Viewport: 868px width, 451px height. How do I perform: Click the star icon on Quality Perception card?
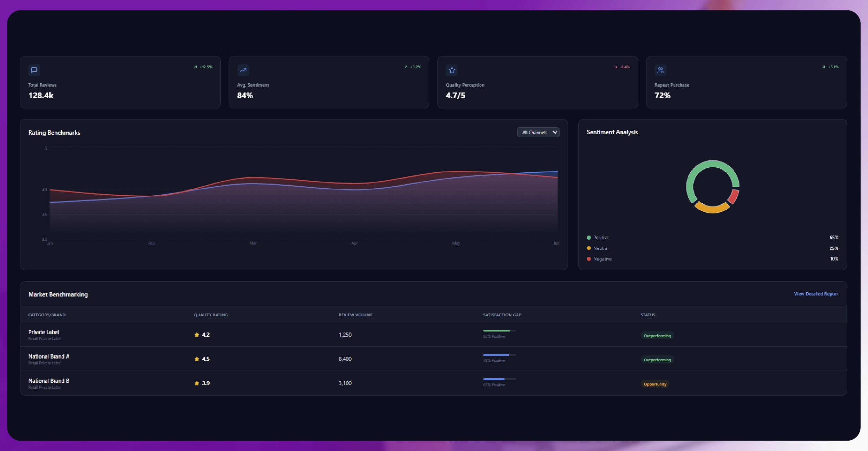[x=453, y=70]
